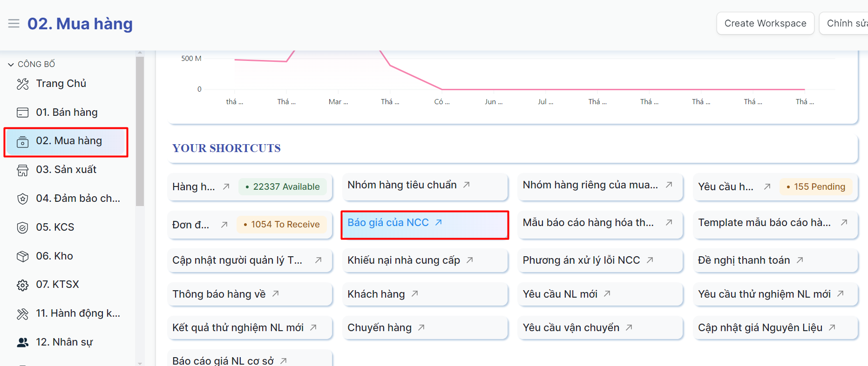Image resolution: width=868 pixels, height=366 pixels.
Task: Open 04. Đảm bảo ch... workspace
Action: coord(78,199)
